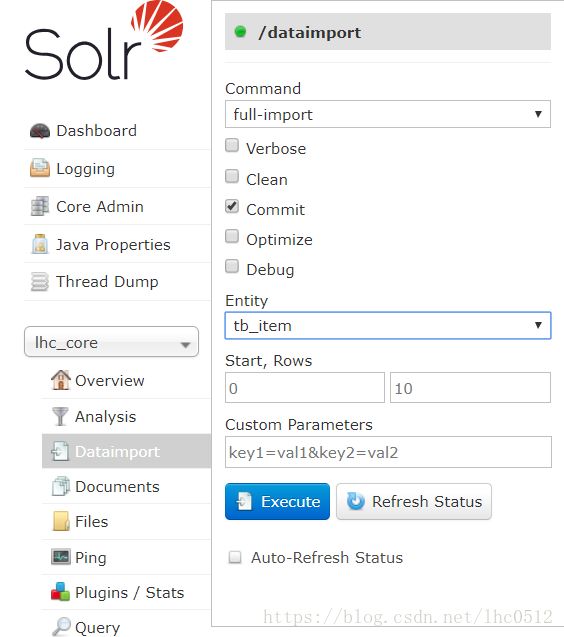This screenshot has width=564, height=637.
Task: Click the Thread Dump stack icon
Action: pos(39,282)
